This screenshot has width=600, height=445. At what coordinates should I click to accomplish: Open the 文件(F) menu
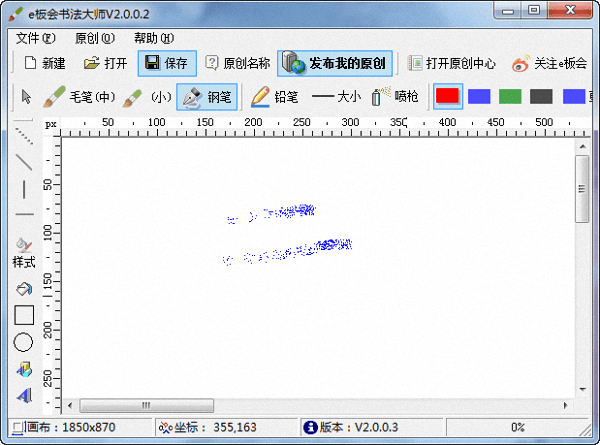coord(36,38)
